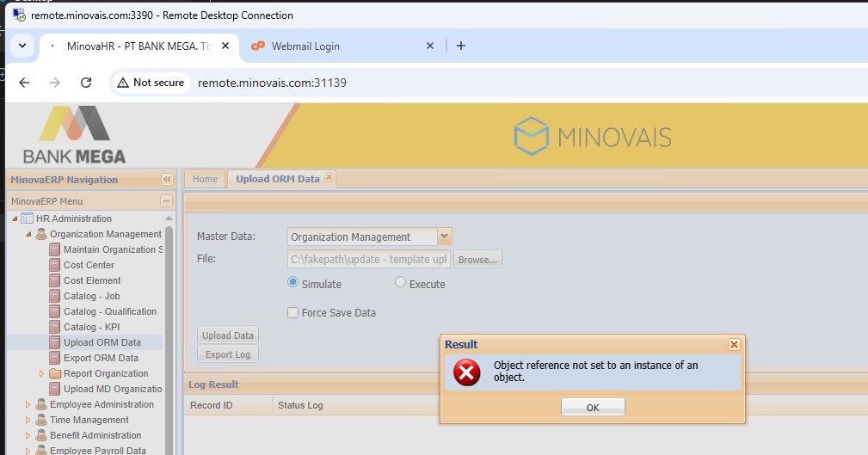Close the Result dialog with X icon
868x455 pixels.
pos(734,344)
